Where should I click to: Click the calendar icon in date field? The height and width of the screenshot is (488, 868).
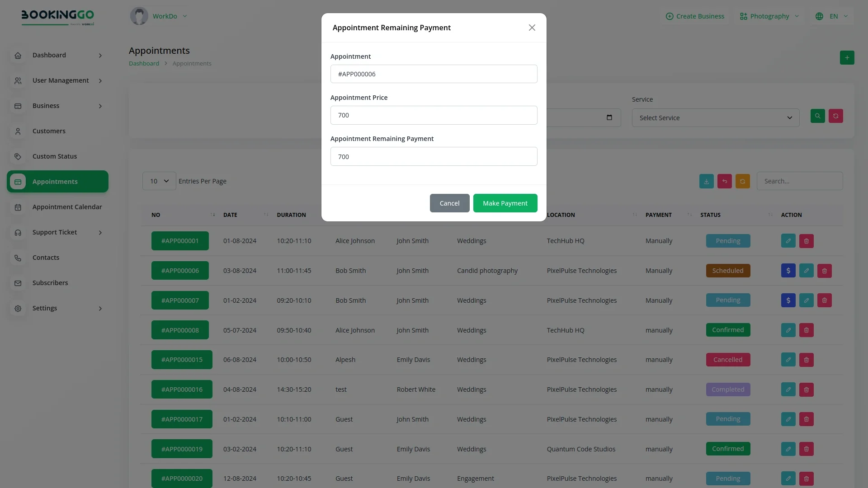[x=609, y=117]
